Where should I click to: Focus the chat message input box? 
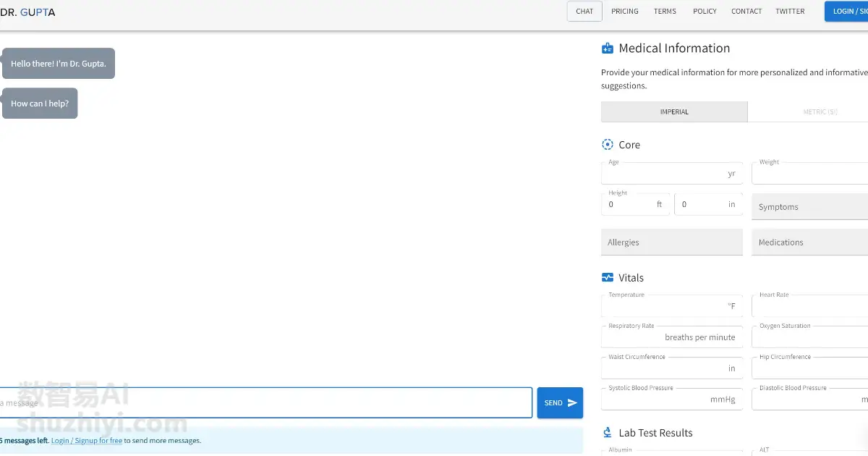[265, 403]
